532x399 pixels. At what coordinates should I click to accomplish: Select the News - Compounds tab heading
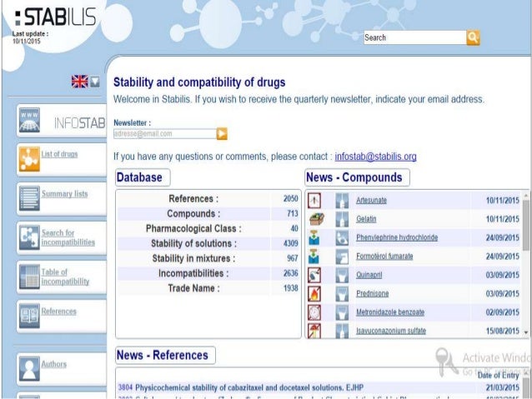(357, 177)
